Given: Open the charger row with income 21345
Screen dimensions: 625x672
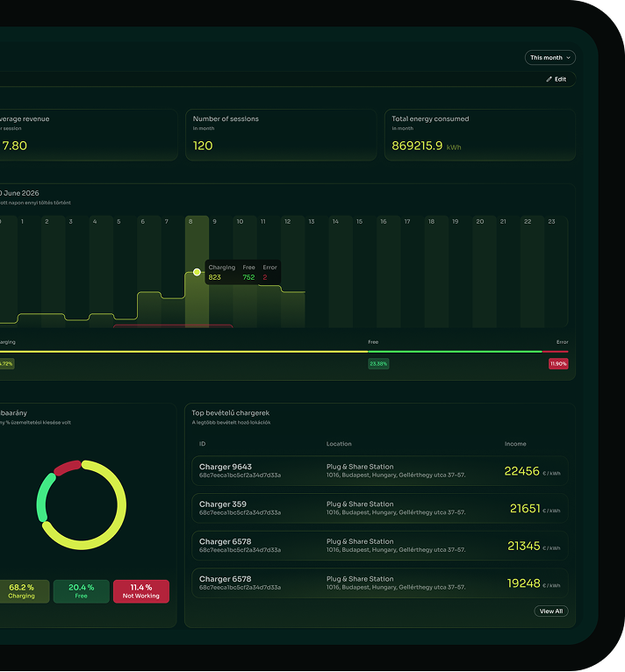Looking at the screenshot, I should click(x=379, y=546).
